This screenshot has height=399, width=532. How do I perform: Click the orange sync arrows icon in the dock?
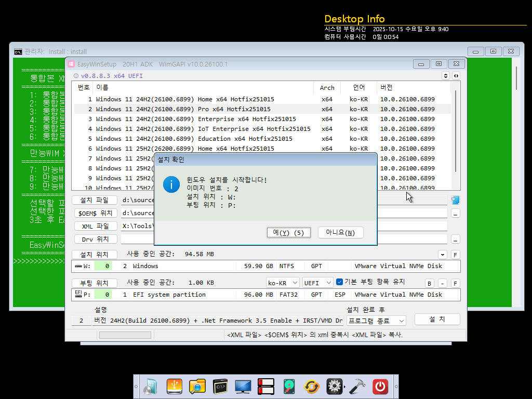click(x=312, y=387)
